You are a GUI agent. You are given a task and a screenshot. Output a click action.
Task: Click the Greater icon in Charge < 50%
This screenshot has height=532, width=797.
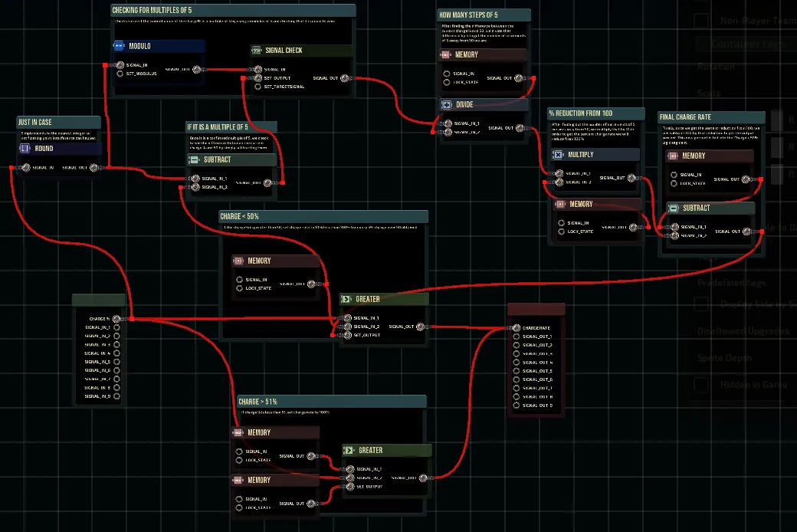347,299
